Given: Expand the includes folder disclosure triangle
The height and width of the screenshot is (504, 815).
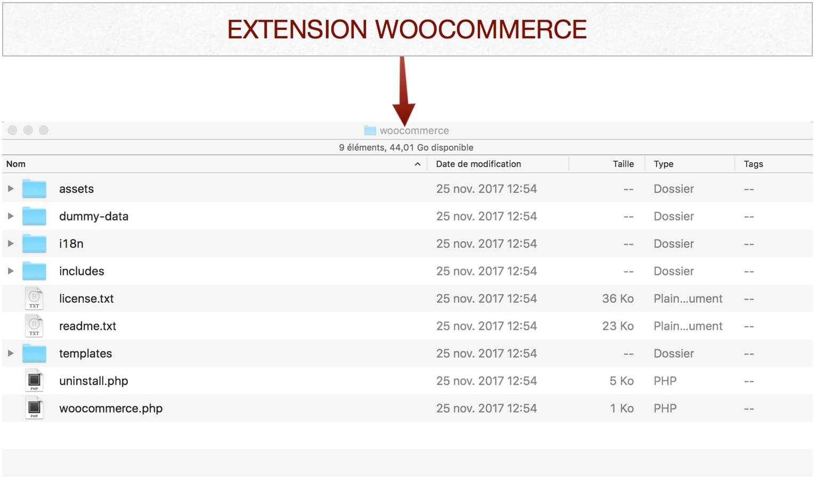Looking at the screenshot, I should tap(11, 271).
